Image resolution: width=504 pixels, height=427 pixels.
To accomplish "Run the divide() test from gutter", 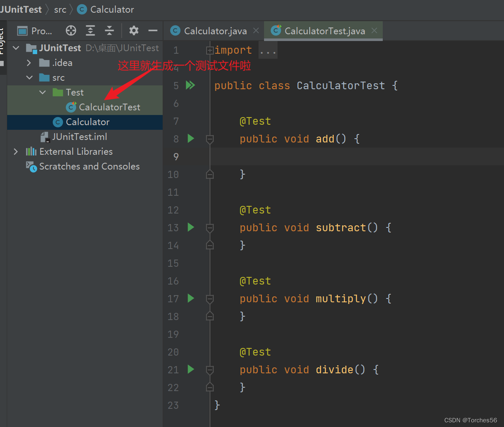I will pyautogui.click(x=191, y=369).
